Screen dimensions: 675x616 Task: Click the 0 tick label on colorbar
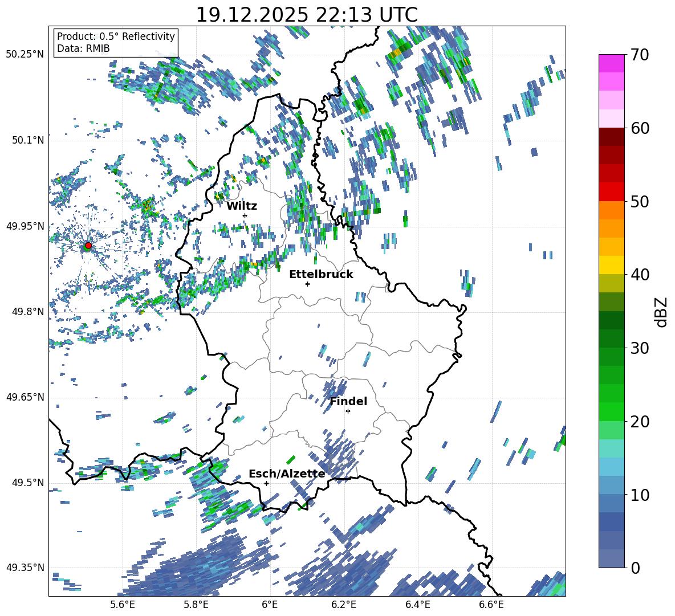point(635,568)
